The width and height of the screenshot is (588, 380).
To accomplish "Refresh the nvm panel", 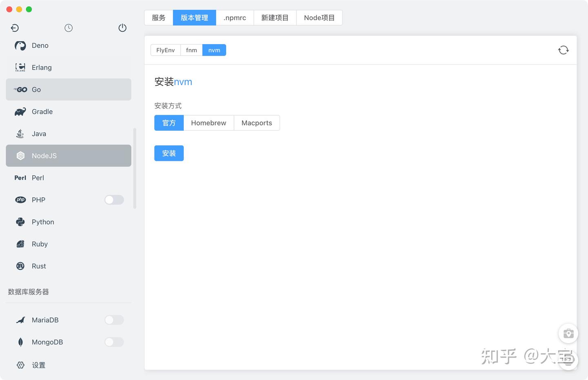I will coord(563,49).
